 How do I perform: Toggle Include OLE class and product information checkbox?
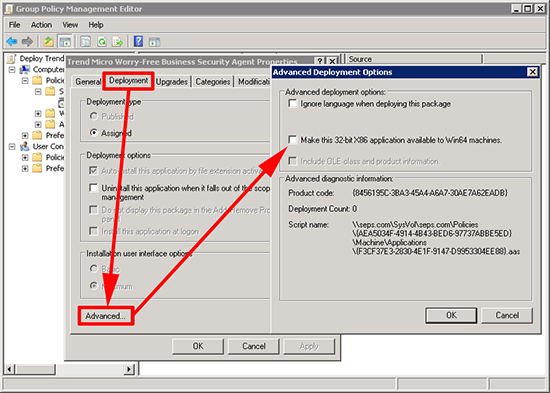[x=292, y=161]
